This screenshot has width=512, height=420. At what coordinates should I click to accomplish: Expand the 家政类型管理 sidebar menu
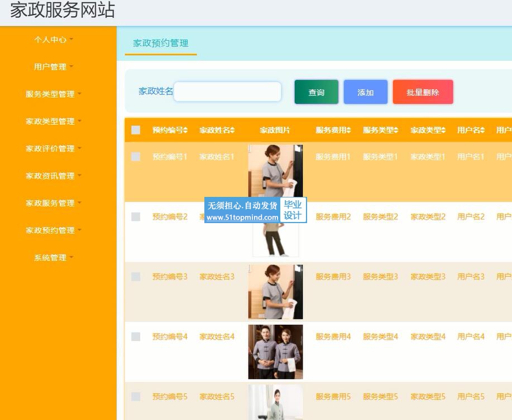(54, 121)
